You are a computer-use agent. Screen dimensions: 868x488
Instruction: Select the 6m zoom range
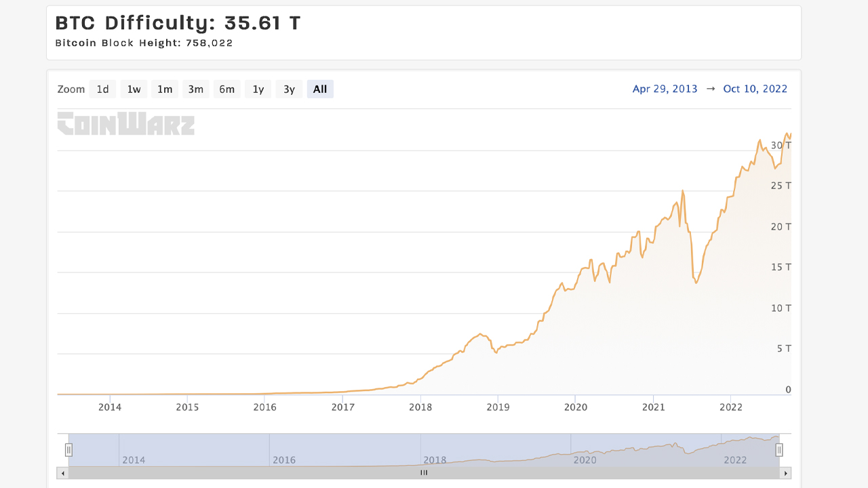click(226, 89)
